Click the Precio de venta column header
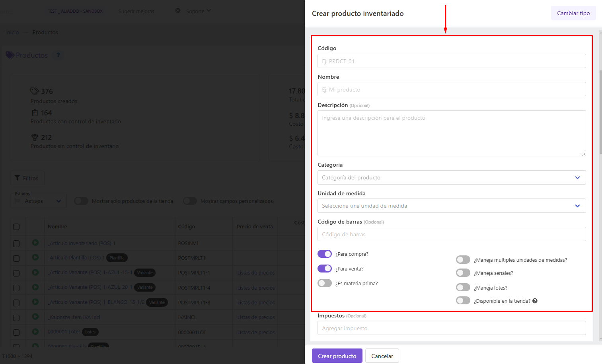 (255, 226)
